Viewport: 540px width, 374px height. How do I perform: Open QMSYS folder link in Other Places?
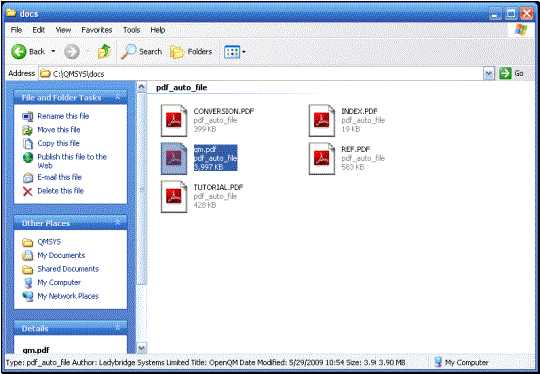click(49, 242)
